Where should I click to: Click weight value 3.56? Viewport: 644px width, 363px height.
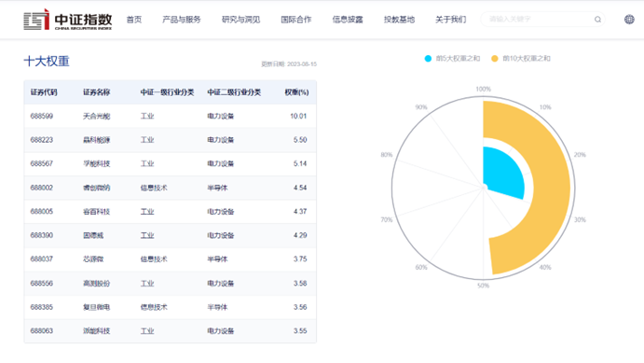point(300,307)
